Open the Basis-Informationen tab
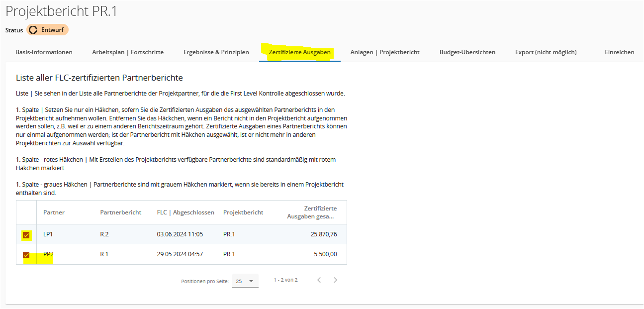The image size is (644, 309). click(44, 52)
